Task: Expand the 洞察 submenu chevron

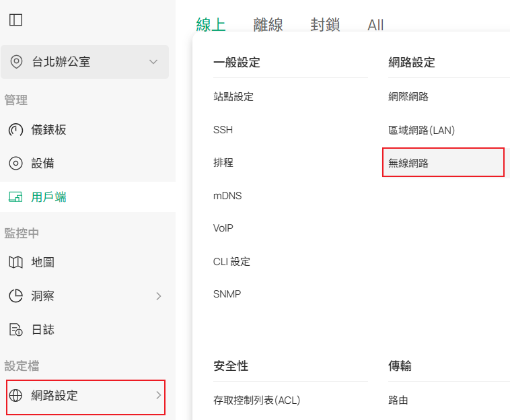Action: (x=158, y=296)
